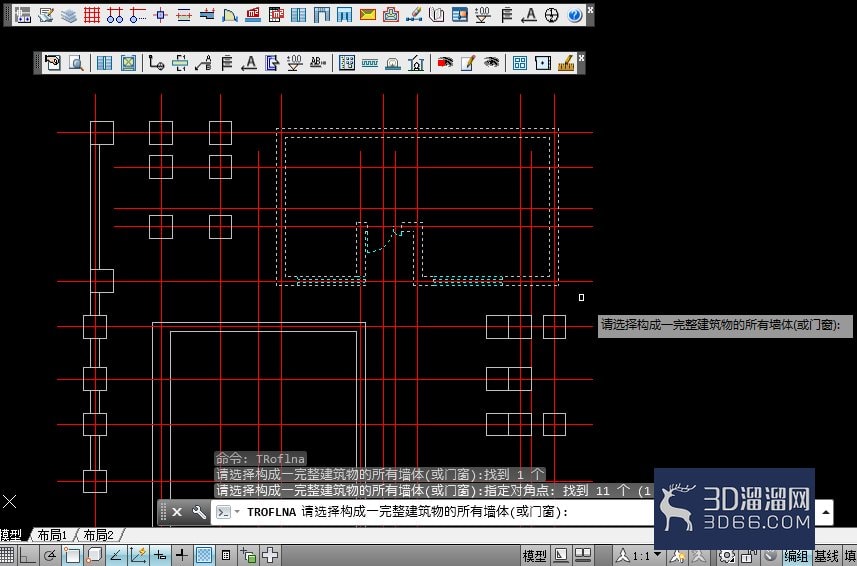Click the leader arrow A icon in second toolbar
The height and width of the screenshot is (566, 857).
coord(249,63)
